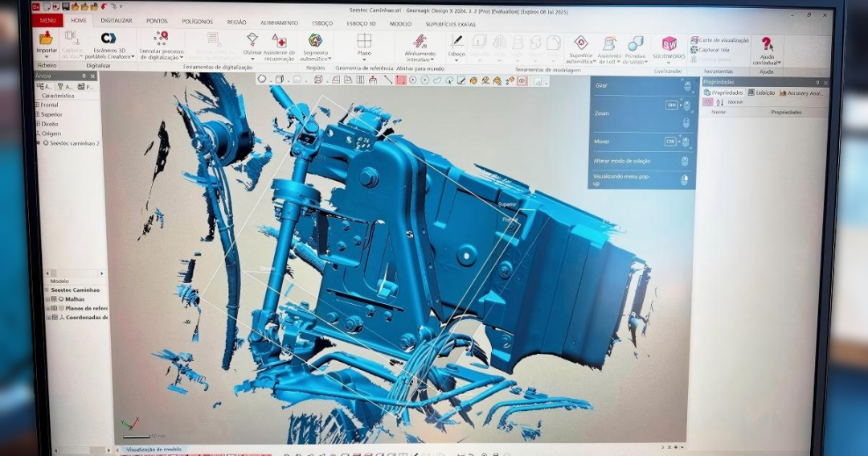The image size is (868, 456).
Task: Expand the Coordenadas tree node
Action: click(x=47, y=318)
